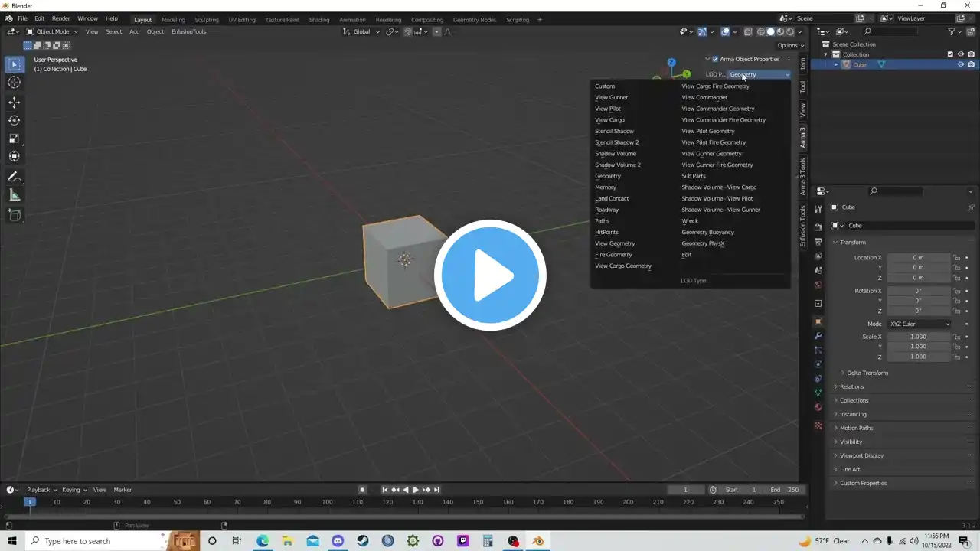This screenshot has width=980, height=551.
Task: Toggle the Arma Object Properties checkbox
Action: pos(715,59)
